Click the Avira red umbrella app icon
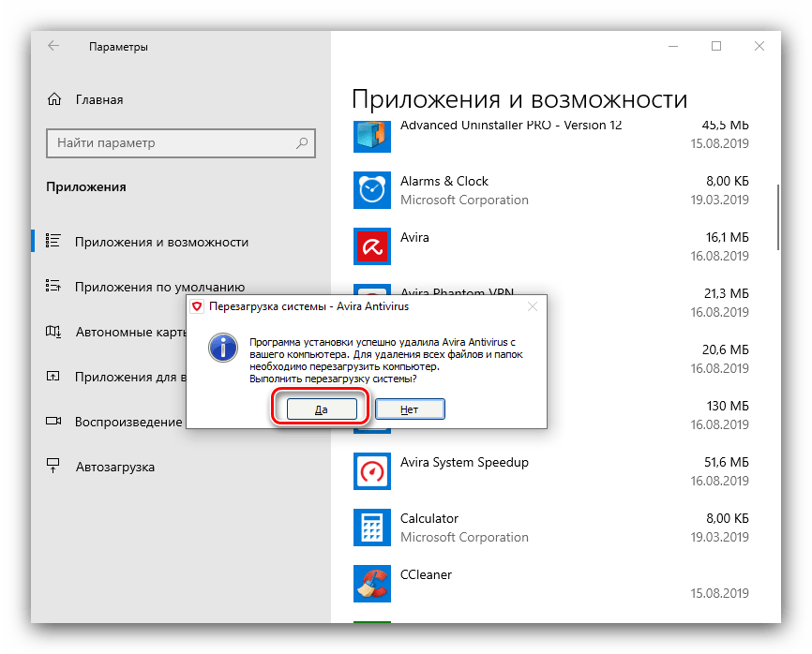The height and width of the screenshot is (654, 812). point(371,246)
